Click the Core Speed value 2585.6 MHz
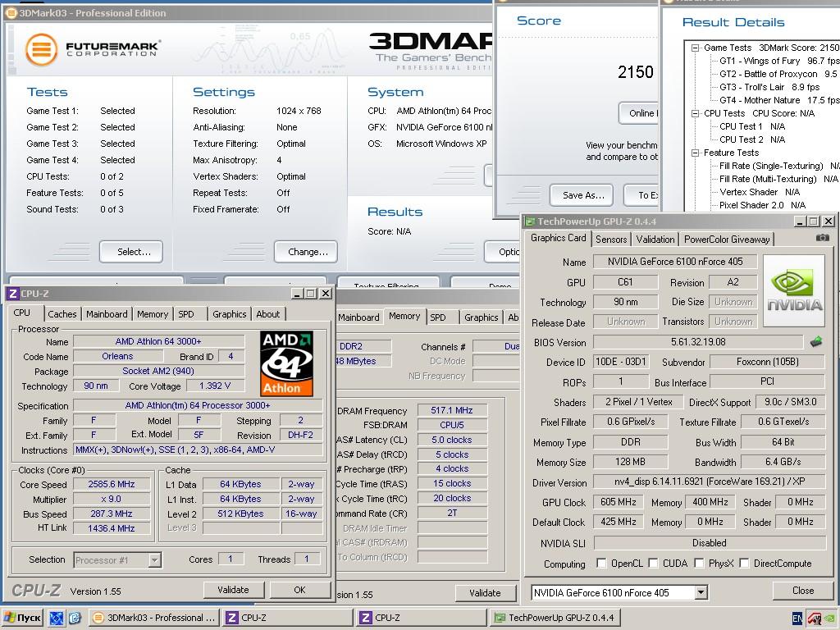The width and height of the screenshot is (840, 630). click(112, 484)
